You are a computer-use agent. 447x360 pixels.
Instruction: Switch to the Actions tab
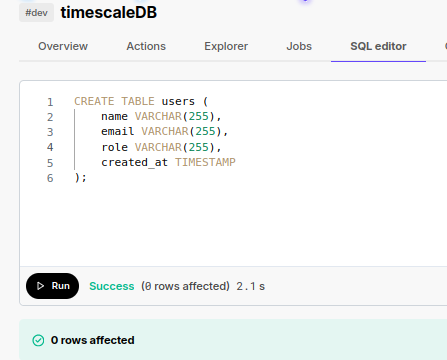click(146, 46)
